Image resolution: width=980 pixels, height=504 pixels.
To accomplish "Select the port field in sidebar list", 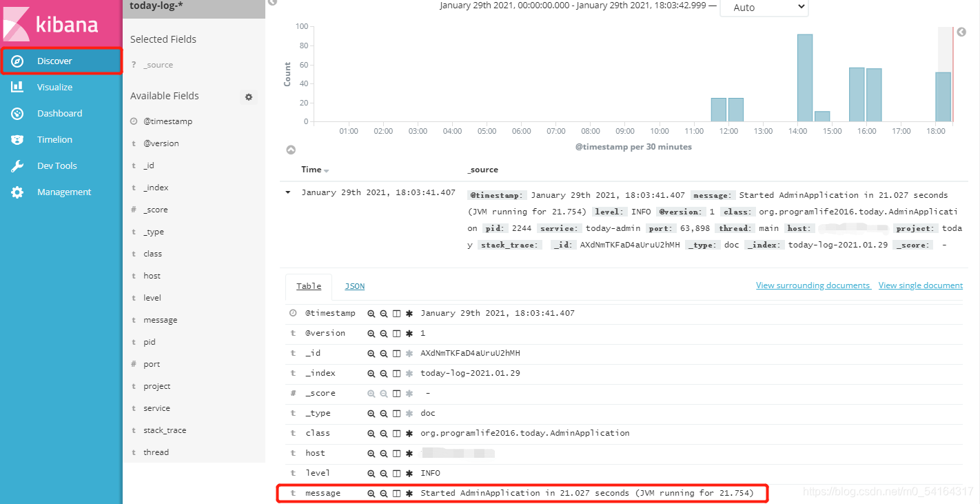I will click(x=152, y=364).
